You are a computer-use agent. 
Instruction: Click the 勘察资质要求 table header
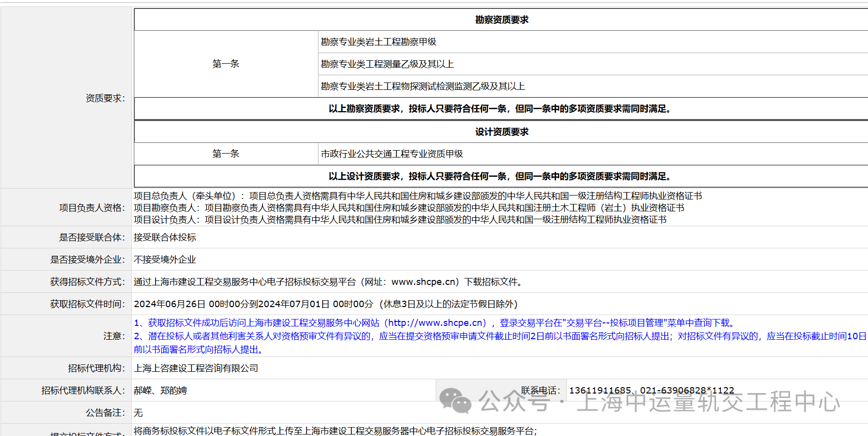501,20
